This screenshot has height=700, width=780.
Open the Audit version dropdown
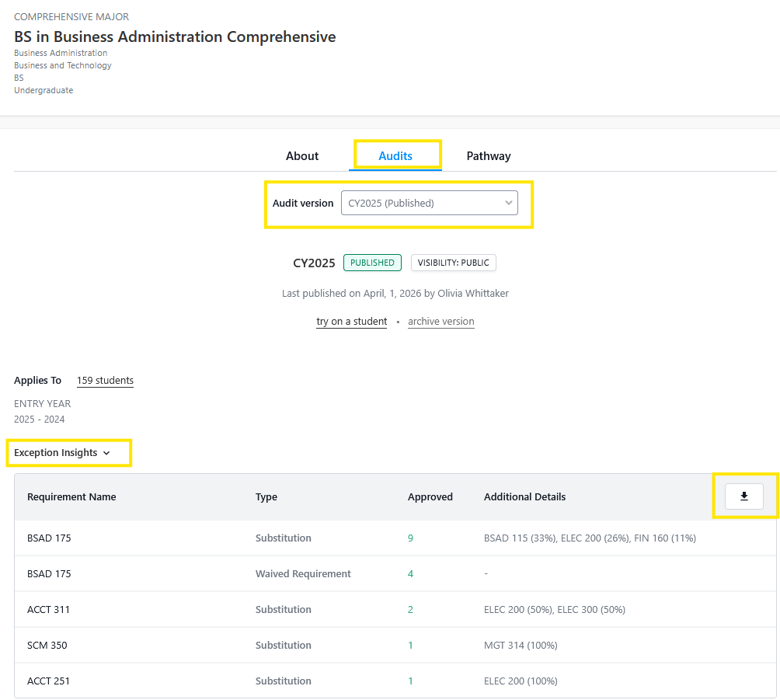click(430, 203)
